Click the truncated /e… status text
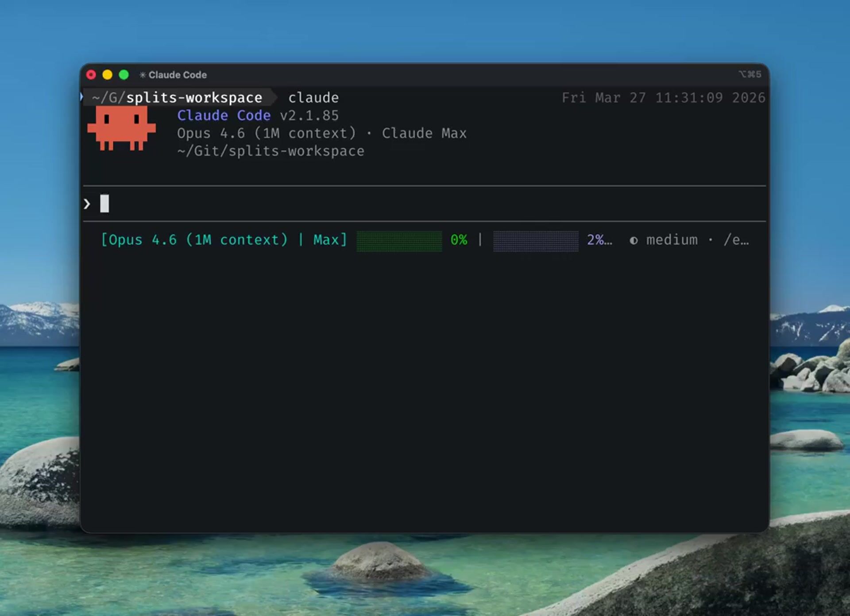This screenshot has height=616, width=850. pyautogui.click(x=736, y=240)
